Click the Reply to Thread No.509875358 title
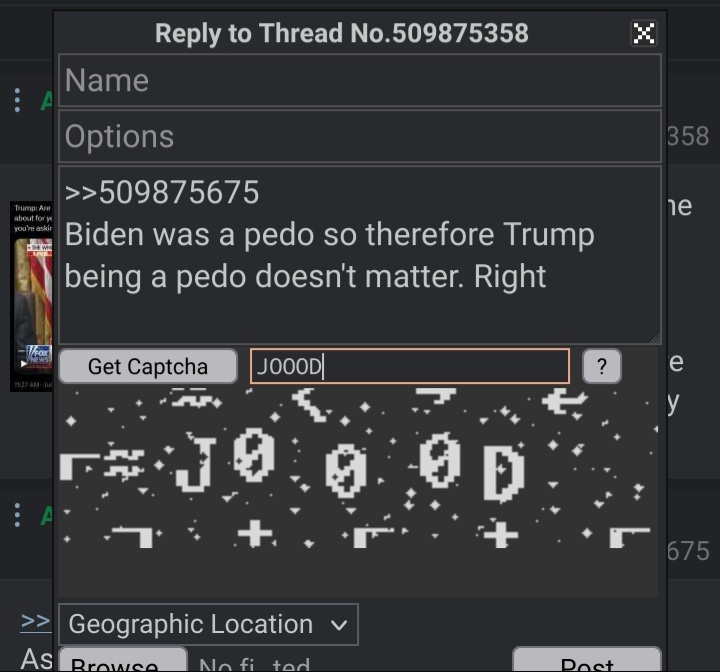Viewport: 720px width, 672px height. coord(342,33)
